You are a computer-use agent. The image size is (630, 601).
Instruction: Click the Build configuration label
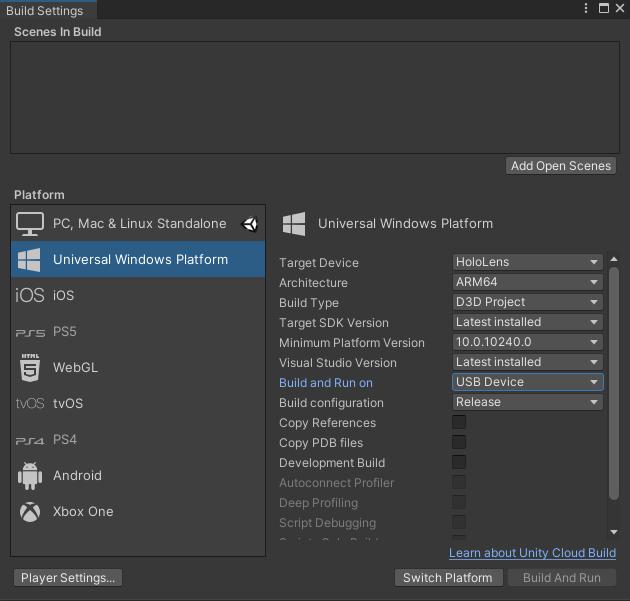click(x=331, y=403)
